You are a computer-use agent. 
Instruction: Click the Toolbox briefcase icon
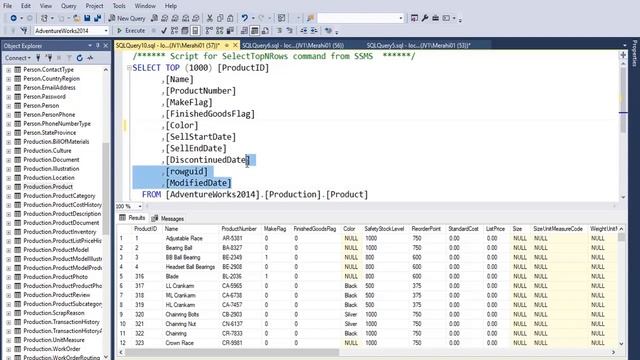point(436,18)
